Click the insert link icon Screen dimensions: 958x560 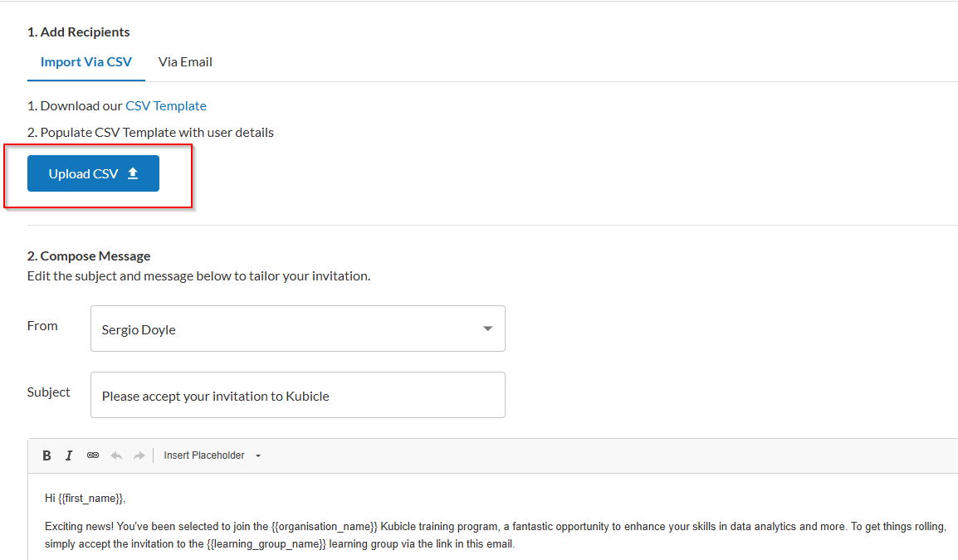point(93,455)
